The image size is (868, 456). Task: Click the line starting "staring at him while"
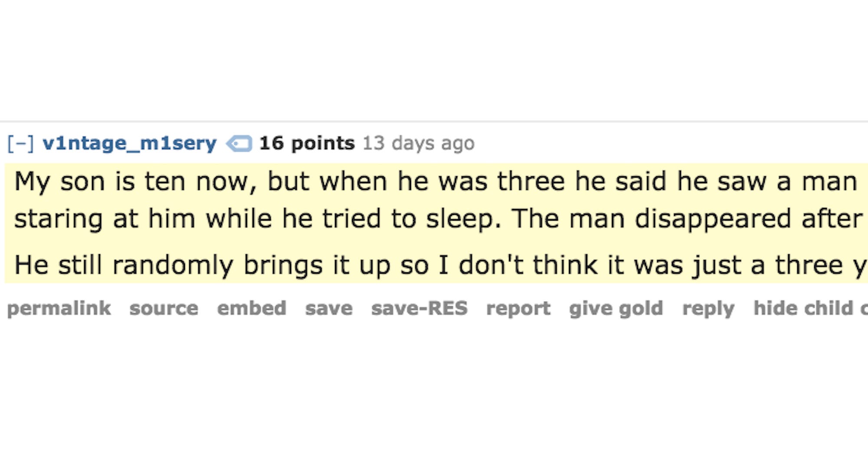(x=438, y=218)
